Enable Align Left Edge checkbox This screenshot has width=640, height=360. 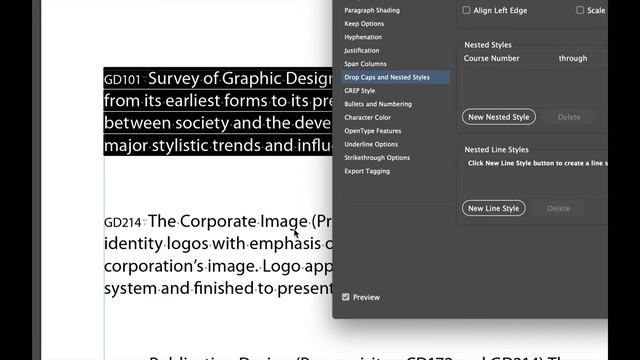point(466,10)
